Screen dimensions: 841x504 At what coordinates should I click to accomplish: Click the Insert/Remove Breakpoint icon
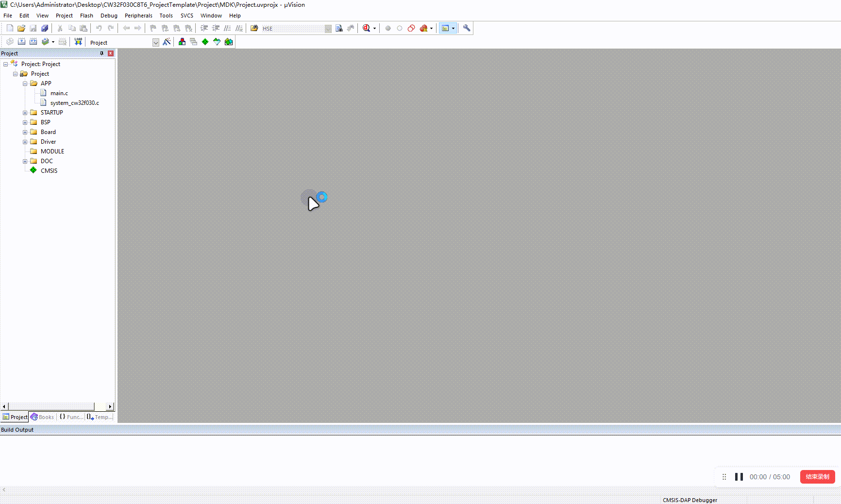pos(388,28)
